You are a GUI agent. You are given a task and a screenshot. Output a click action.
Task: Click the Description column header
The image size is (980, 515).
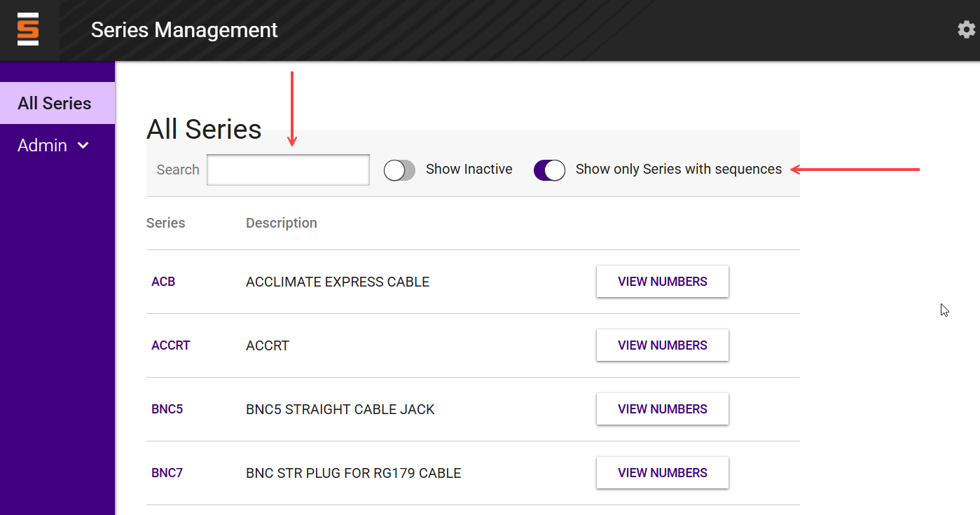coord(282,223)
